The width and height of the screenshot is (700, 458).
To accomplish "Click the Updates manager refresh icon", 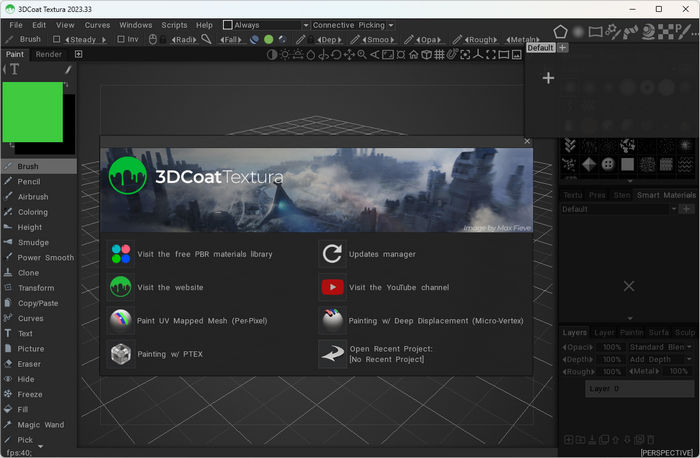I will click(332, 254).
